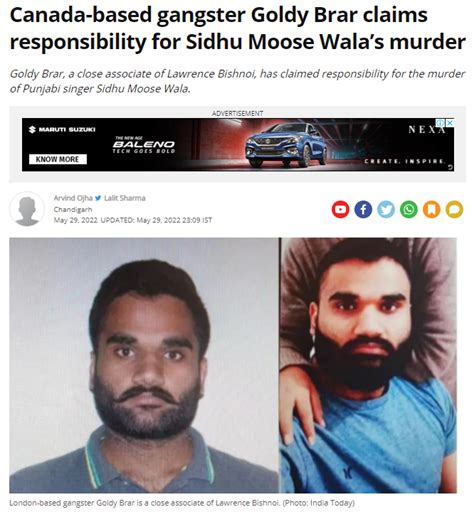Share the article via WhatsApp
The image size is (474, 512).
pyautogui.click(x=409, y=209)
